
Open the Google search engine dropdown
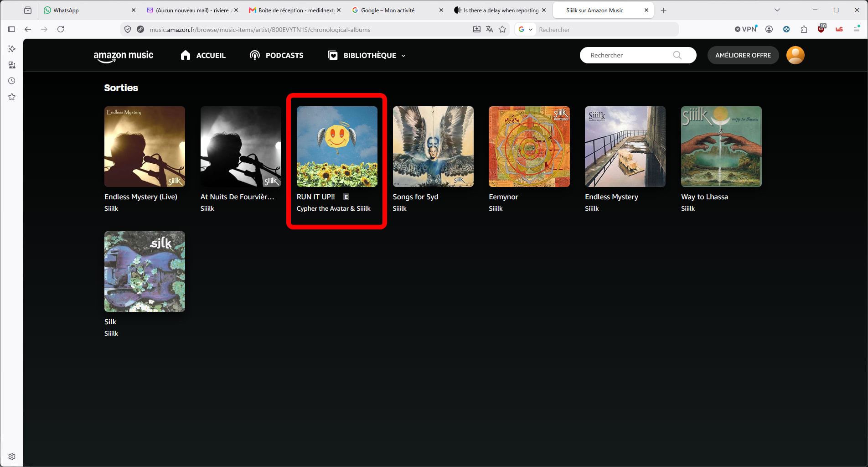click(525, 29)
